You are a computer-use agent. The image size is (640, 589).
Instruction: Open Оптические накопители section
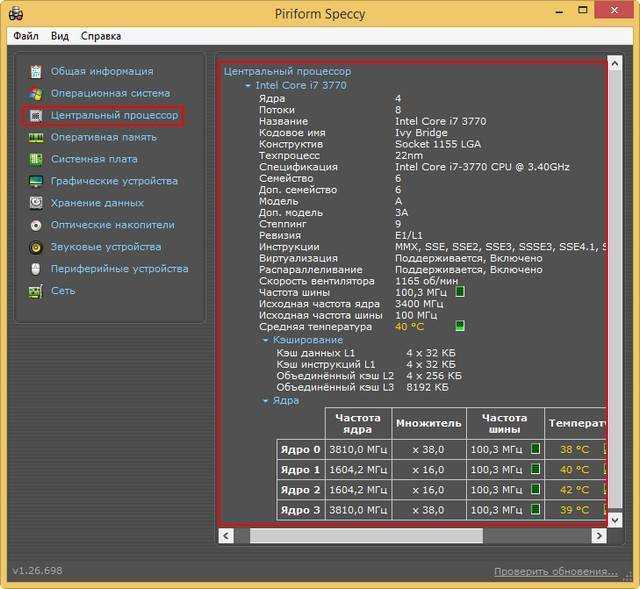coord(113,225)
